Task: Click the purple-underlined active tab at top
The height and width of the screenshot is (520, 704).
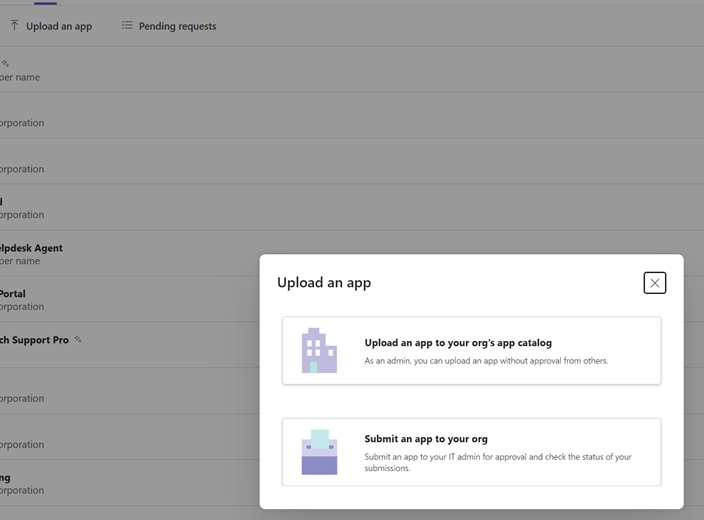Action: coord(45,3)
